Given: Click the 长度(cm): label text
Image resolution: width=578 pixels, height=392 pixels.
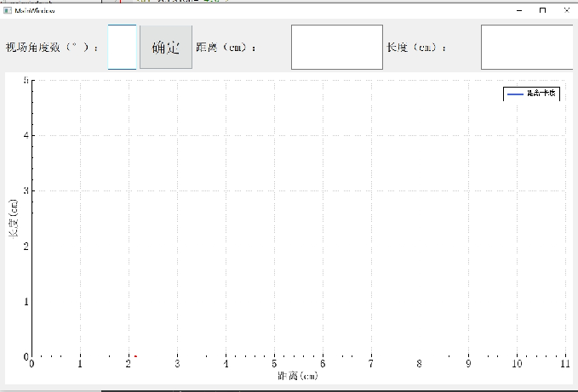Looking at the screenshot, I should [x=417, y=48].
